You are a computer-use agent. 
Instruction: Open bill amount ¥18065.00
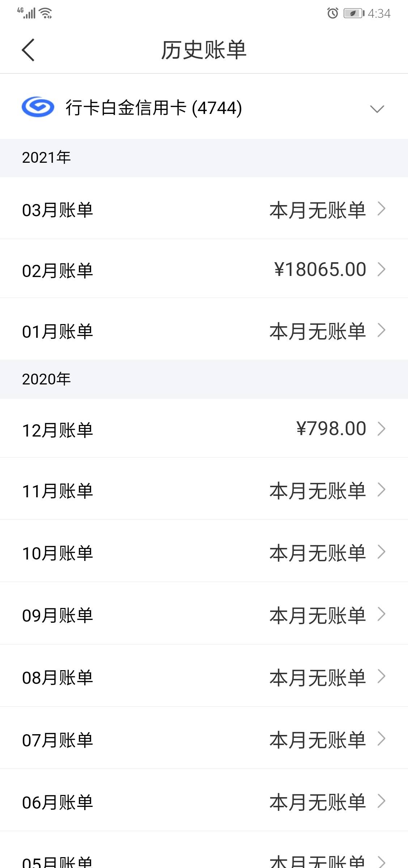(320, 269)
